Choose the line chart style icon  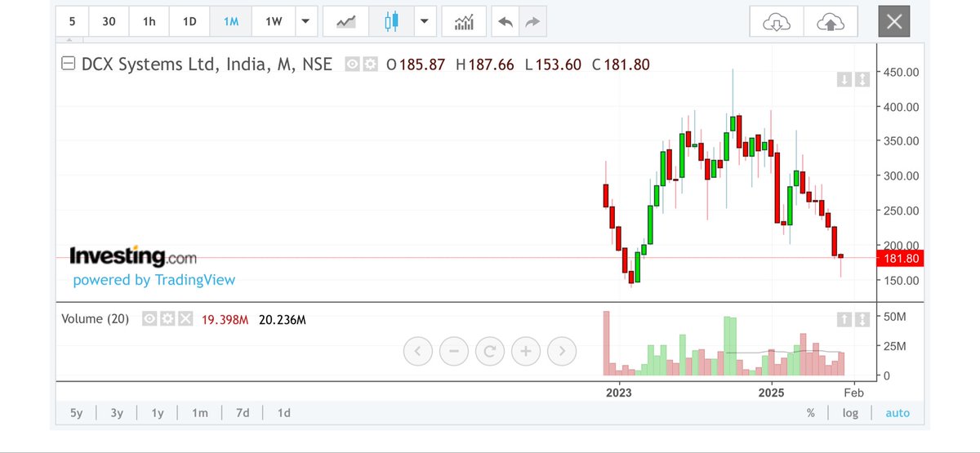coord(345,22)
